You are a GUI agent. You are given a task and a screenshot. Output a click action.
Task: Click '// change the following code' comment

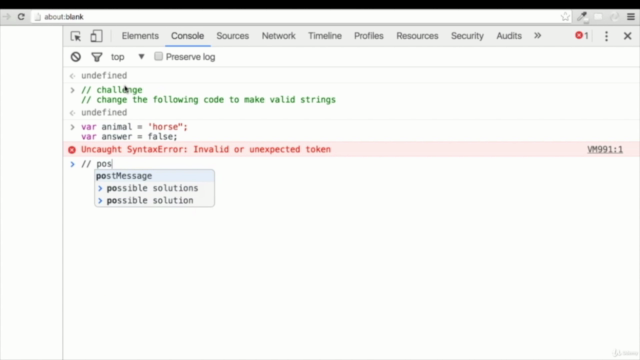point(208,100)
